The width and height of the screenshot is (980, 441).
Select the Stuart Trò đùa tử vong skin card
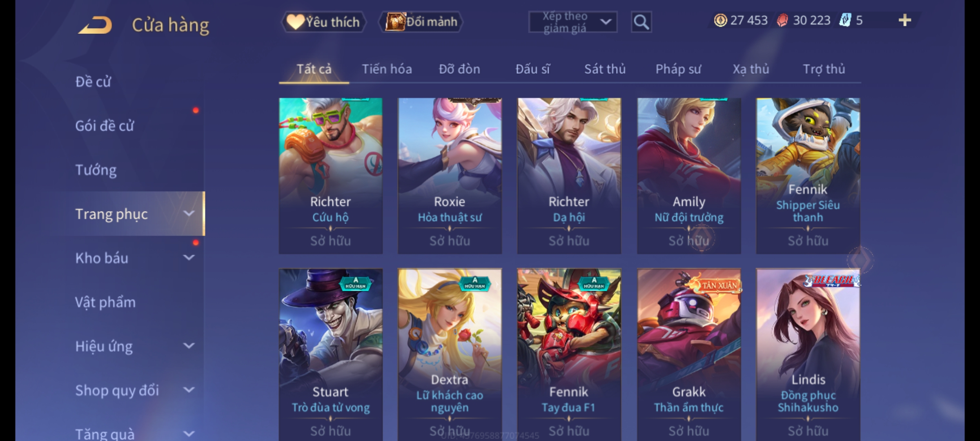pos(331,354)
